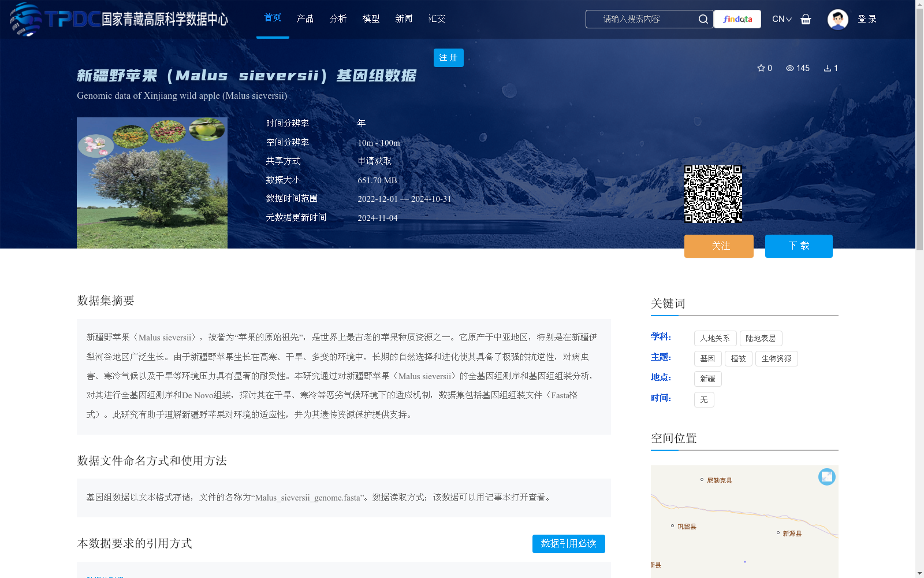The height and width of the screenshot is (578, 924).
Task: Select the 陆地表层 keyword tag
Action: tap(761, 339)
